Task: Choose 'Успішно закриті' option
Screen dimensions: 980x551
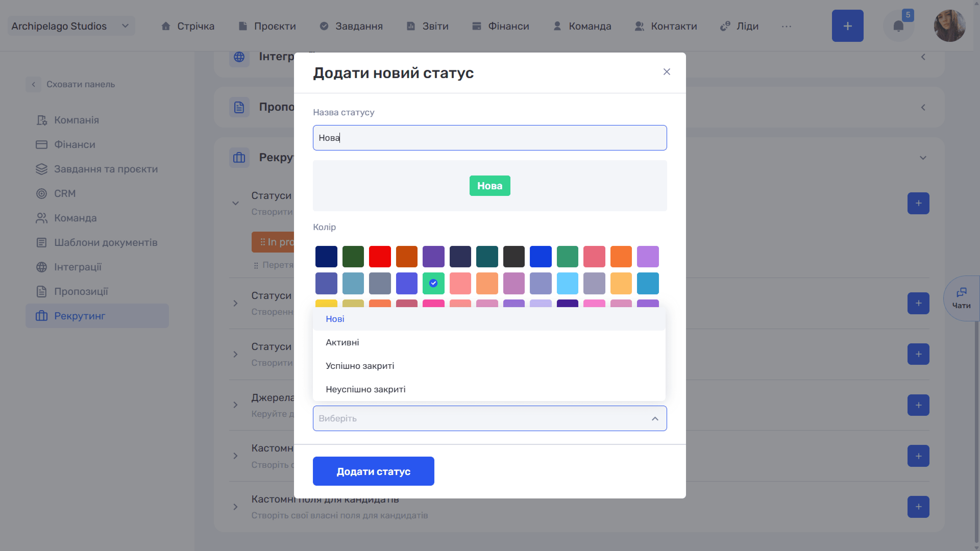Action: coord(489,366)
